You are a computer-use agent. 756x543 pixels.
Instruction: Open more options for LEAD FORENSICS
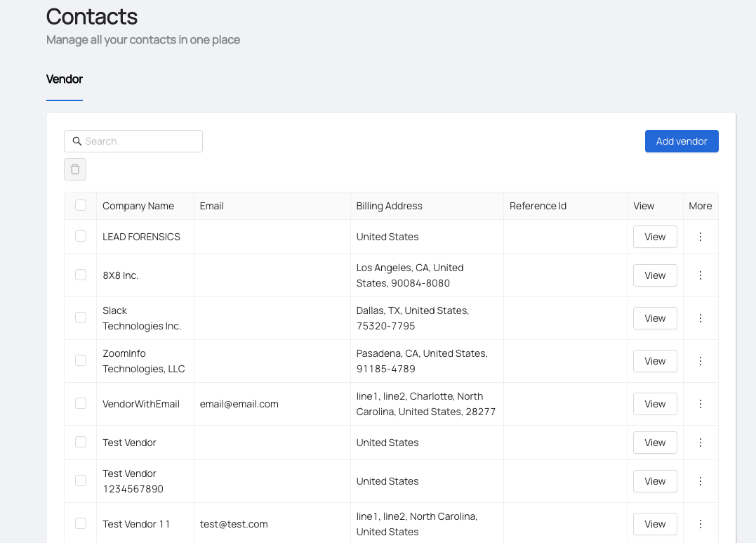pos(700,237)
